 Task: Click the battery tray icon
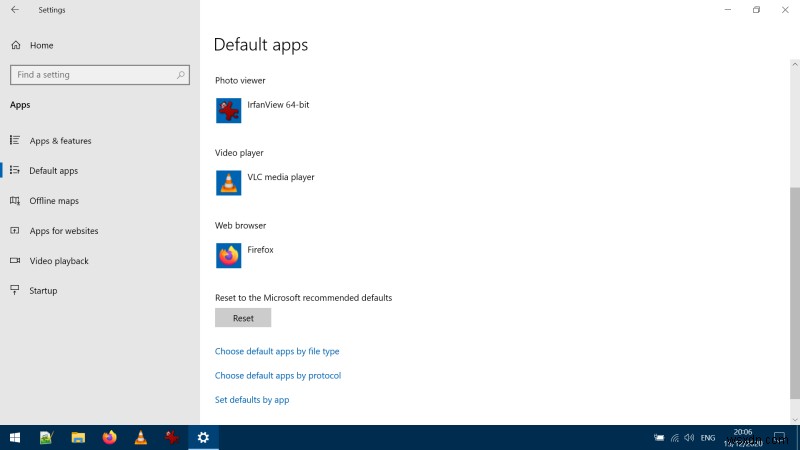(x=659, y=438)
